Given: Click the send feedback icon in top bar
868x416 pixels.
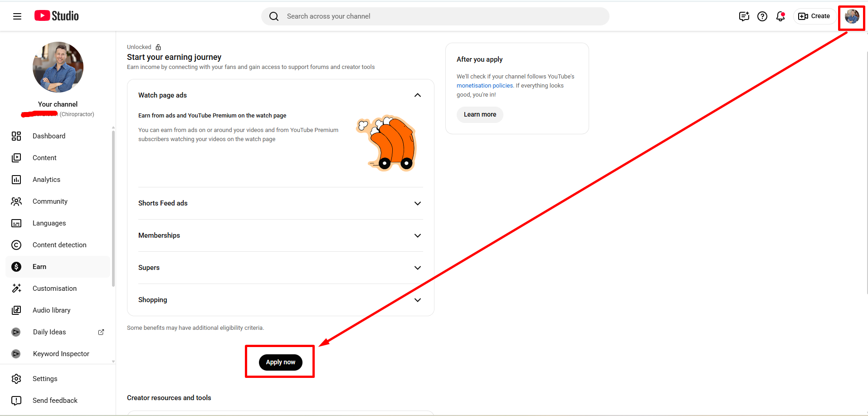Looking at the screenshot, I should 744,16.
